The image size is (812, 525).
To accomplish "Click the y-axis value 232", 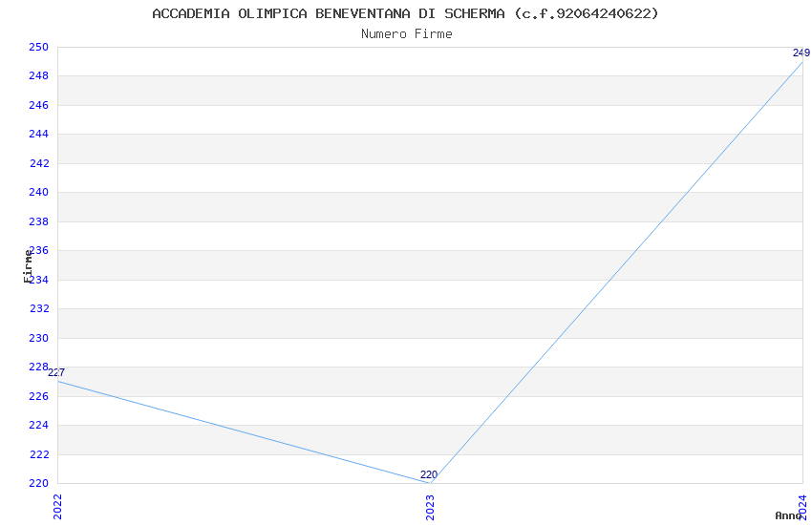I will pos(39,308).
